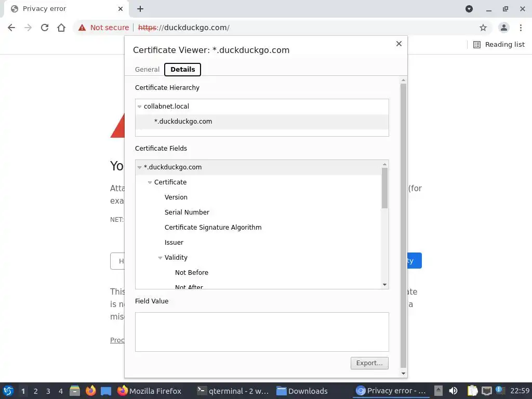The height and width of the screenshot is (399, 532).
Task: Select the Details tab
Action: [x=182, y=70]
